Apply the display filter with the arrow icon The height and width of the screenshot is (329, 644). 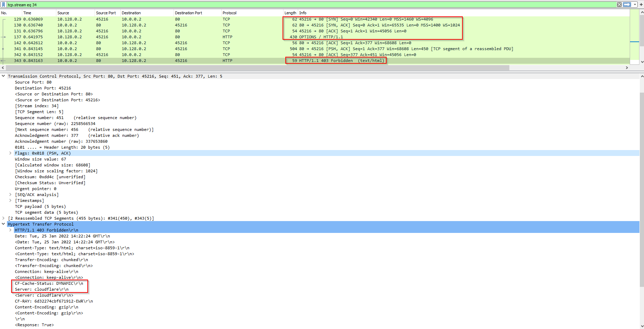(627, 5)
